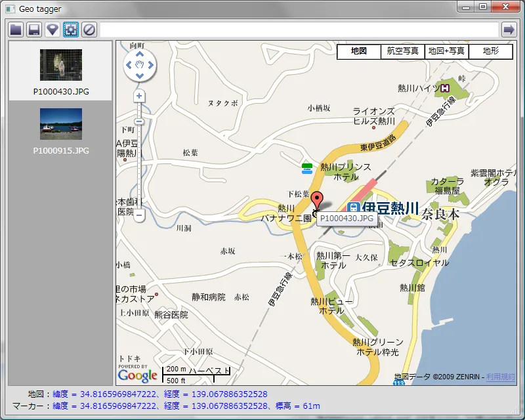Image resolution: width=525 pixels, height=420 pixels.
Task: Click the cancel circle-slash toolbar icon
Action: [x=89, y=30]
